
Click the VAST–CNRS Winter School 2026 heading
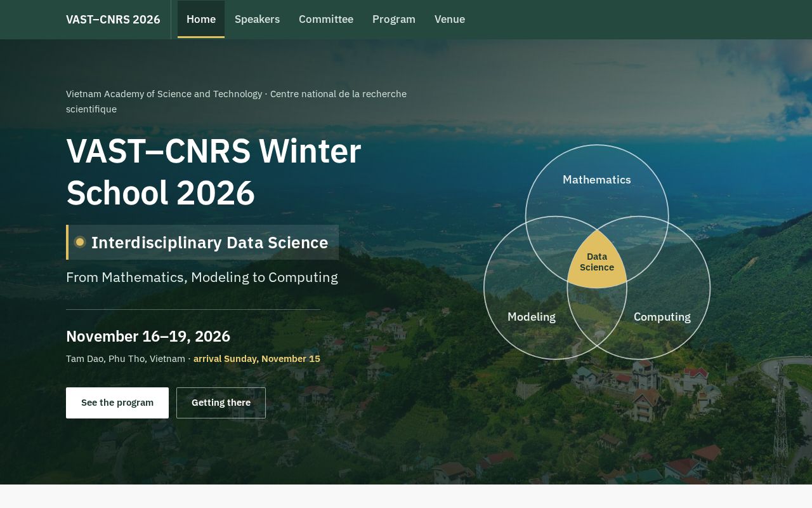214,172
